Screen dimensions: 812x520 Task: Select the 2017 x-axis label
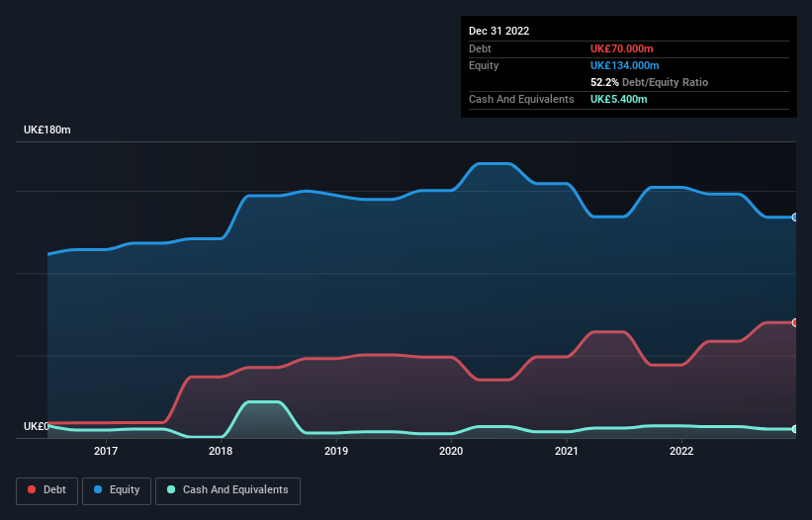coord(106,451)
